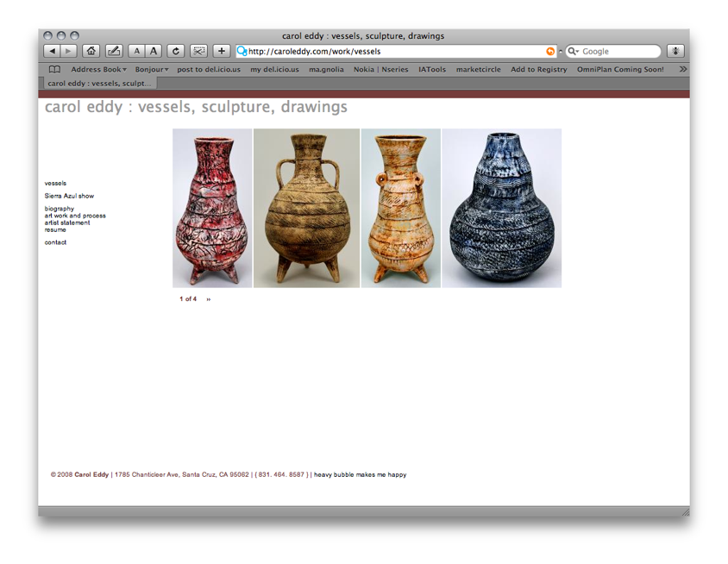Click 'Add to Registry' bookmark
Viewport: 728px width, 564px height.
(538, 69)
